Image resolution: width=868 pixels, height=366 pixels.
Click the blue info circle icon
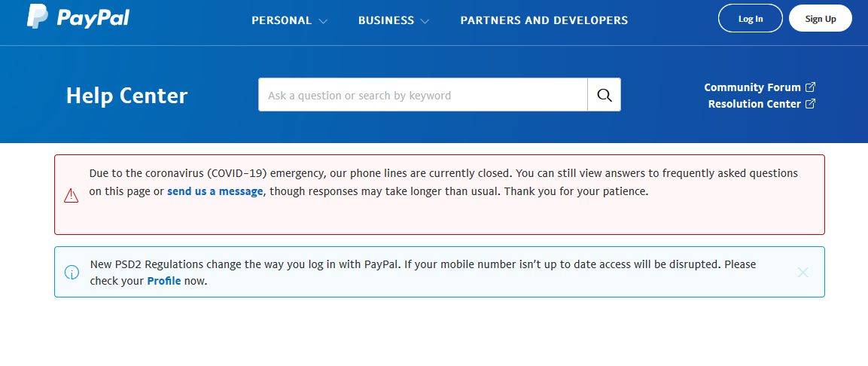(72, 273)
